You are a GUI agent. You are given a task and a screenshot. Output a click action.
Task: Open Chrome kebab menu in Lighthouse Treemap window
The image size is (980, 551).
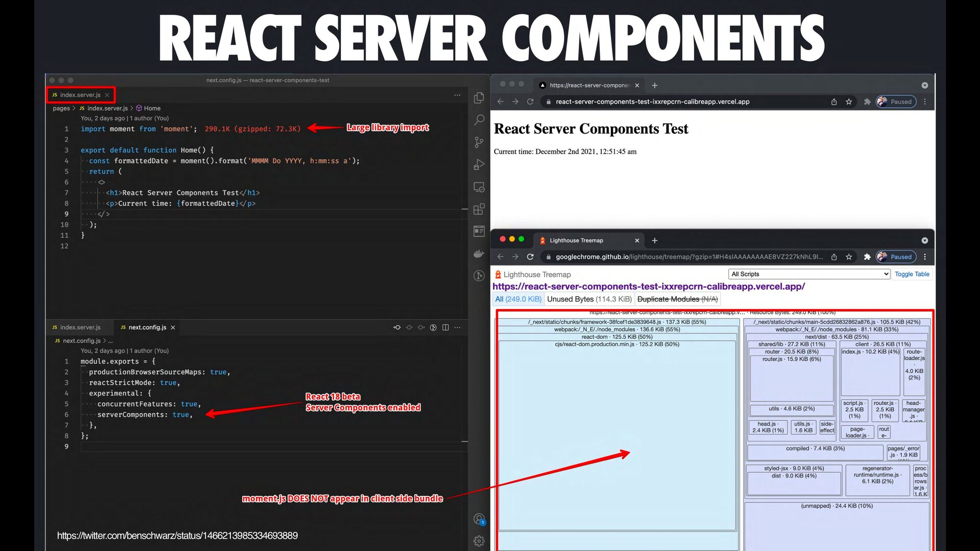coord(925,257)
